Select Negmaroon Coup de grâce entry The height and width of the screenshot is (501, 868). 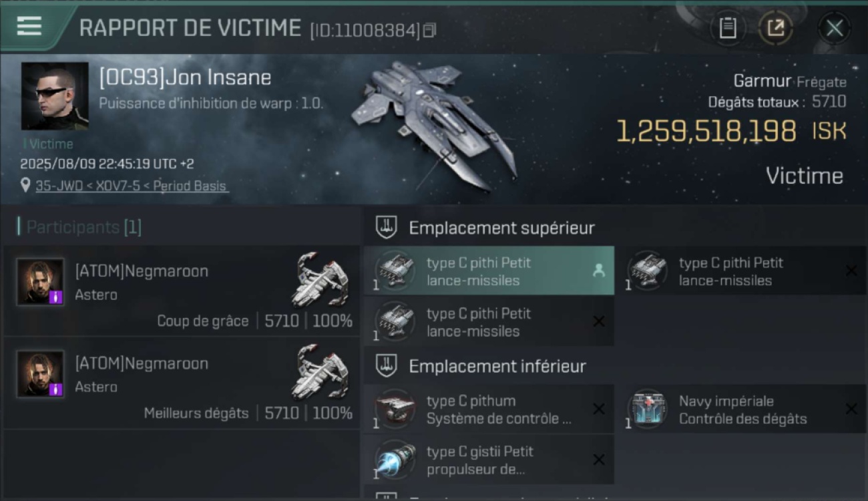[182, 291]
